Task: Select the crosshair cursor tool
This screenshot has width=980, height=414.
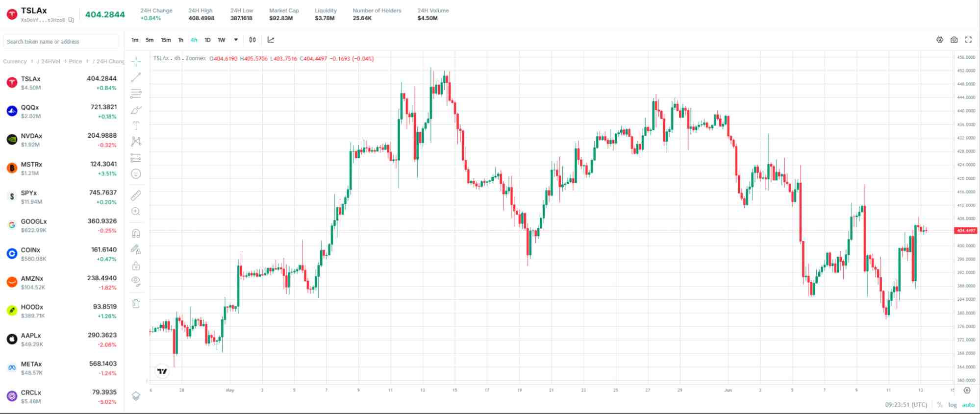Action: tap(136, 61)
